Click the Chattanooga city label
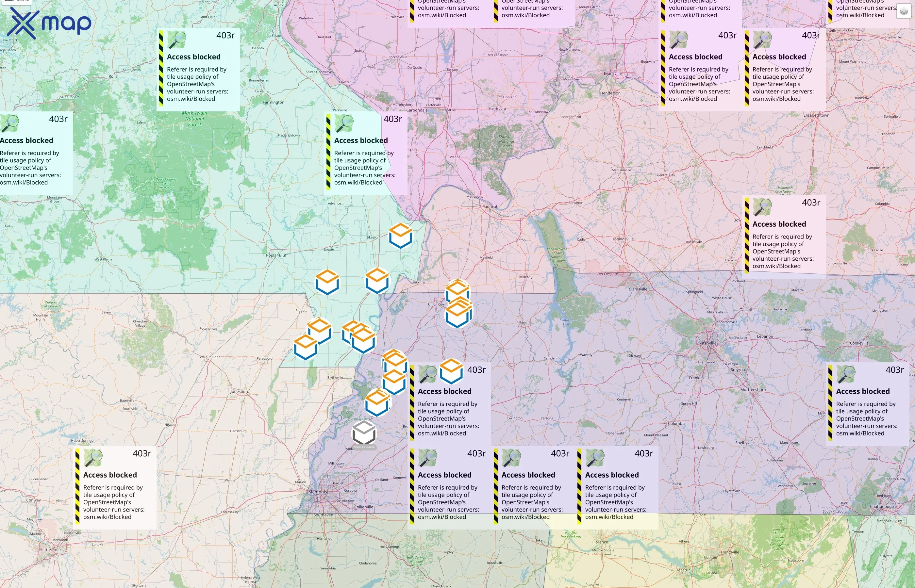This screenshot has width=915, height=588. (x=882, y=507)
